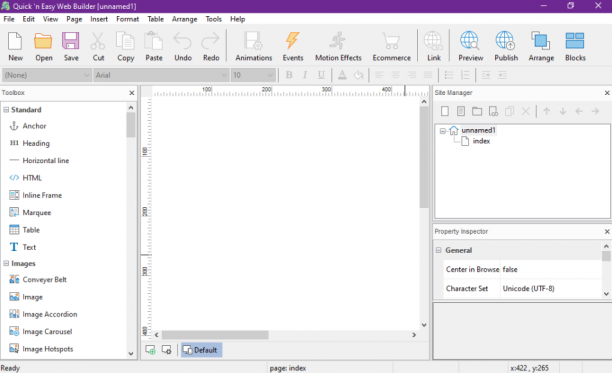
Task: Open a project with the Open folder icon
Action: pyautogui.click(x=43, y=46)
